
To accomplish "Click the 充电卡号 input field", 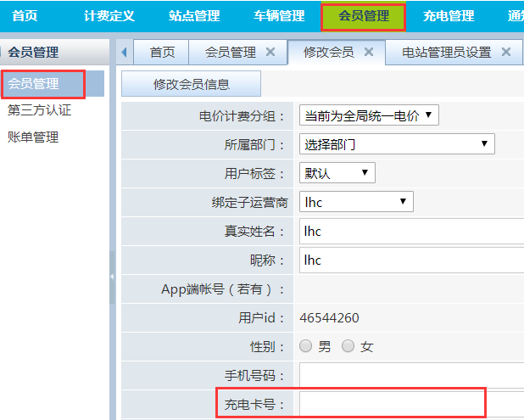I will coord(412,404).
